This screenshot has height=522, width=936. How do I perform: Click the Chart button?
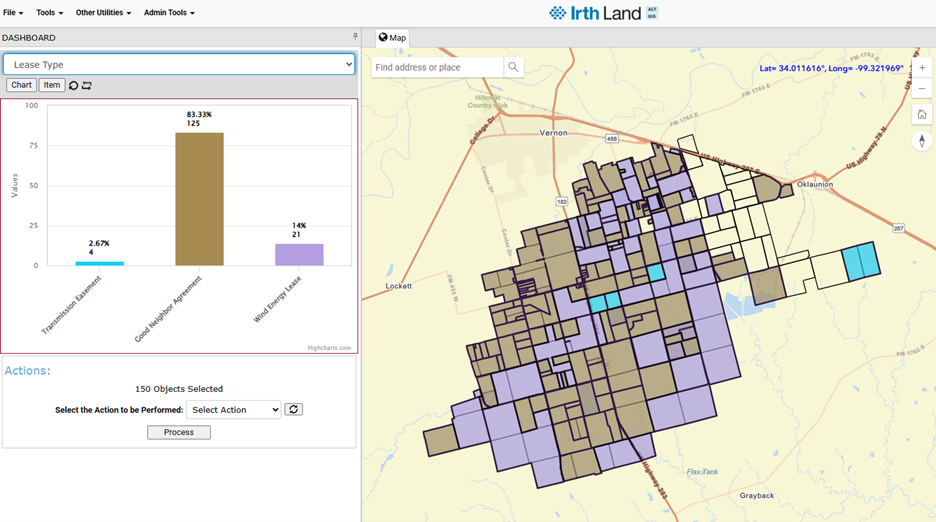21,86
